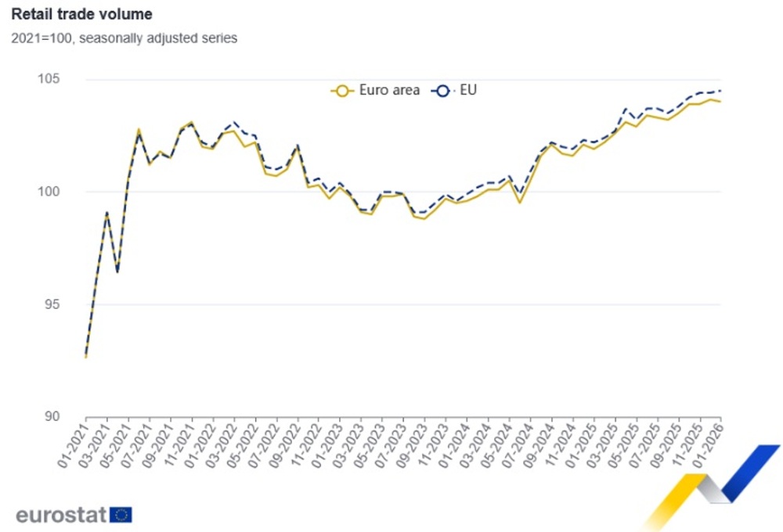Screen dimensions: 783x532
Task: Toggle the Euro area legend marker
Action: click(x=342, y=91)
